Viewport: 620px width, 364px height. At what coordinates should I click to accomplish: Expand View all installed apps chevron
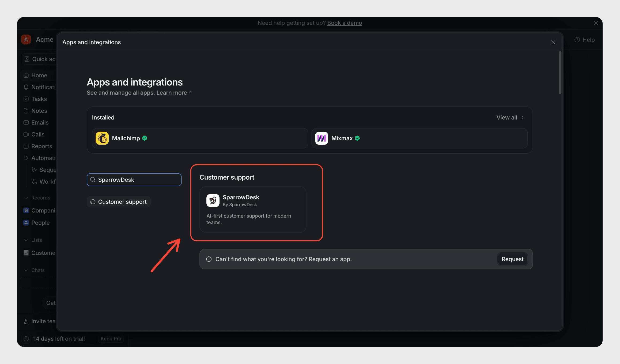coord(522,117)
